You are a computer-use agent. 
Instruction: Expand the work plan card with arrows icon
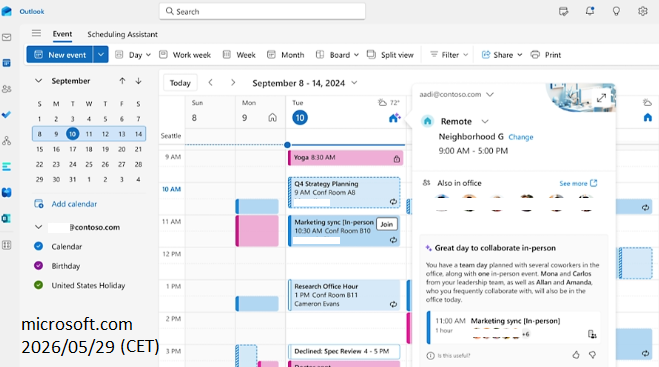pos(601,98)
